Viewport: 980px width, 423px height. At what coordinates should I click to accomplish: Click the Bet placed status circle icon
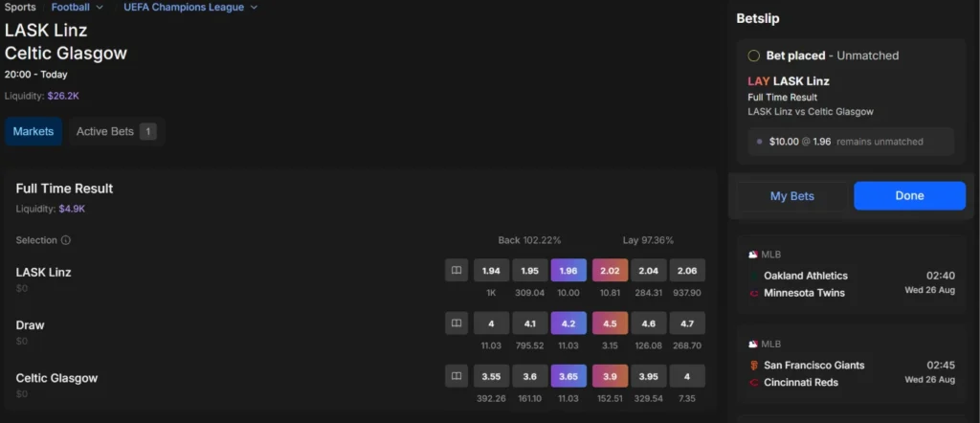click(x=754, y=56)
